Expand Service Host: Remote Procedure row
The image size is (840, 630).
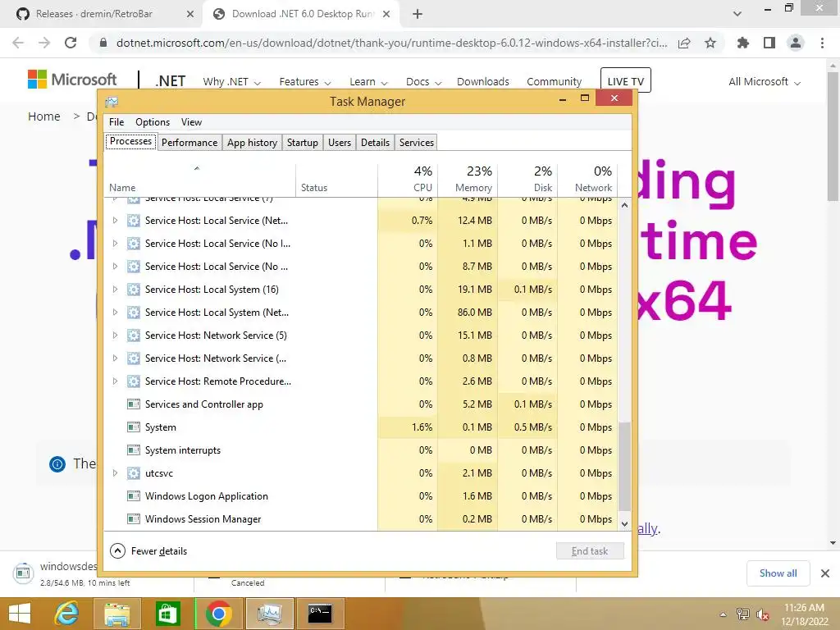pos(115,381)
